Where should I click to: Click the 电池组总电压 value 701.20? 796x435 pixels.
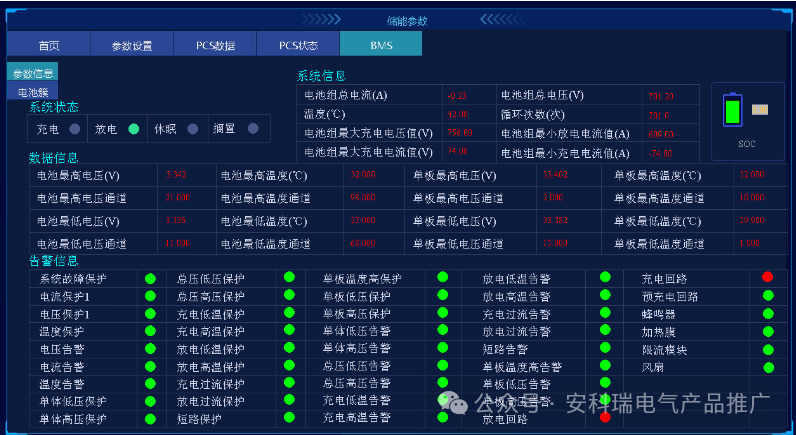[661, 96]
